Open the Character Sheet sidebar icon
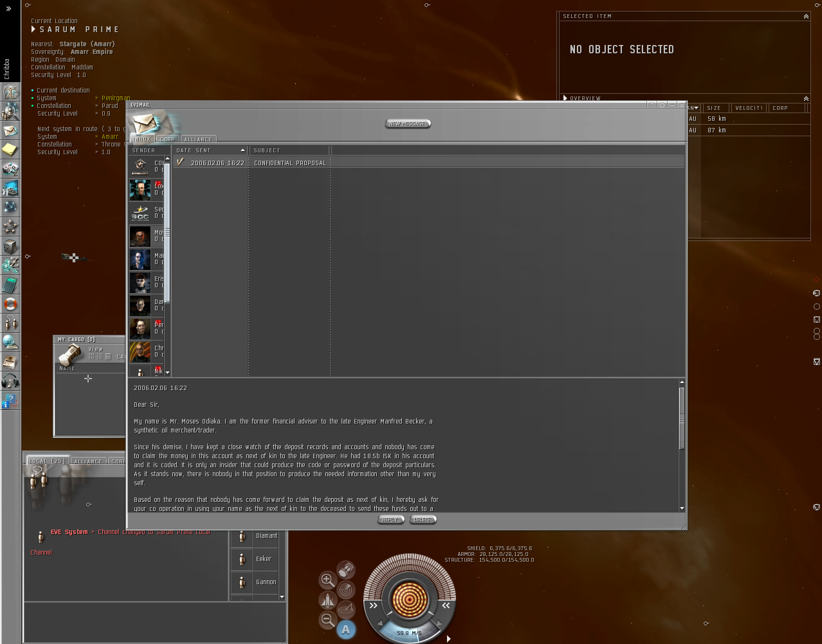 [x=10, y=92]
